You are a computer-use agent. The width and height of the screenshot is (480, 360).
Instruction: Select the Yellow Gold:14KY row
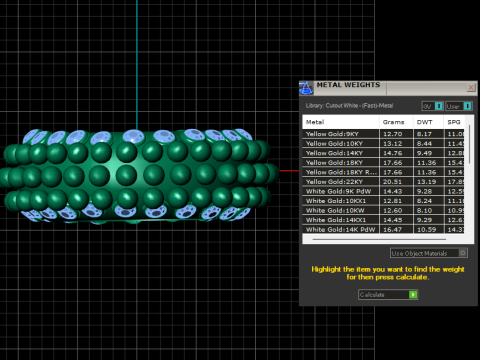pos(383,153)
